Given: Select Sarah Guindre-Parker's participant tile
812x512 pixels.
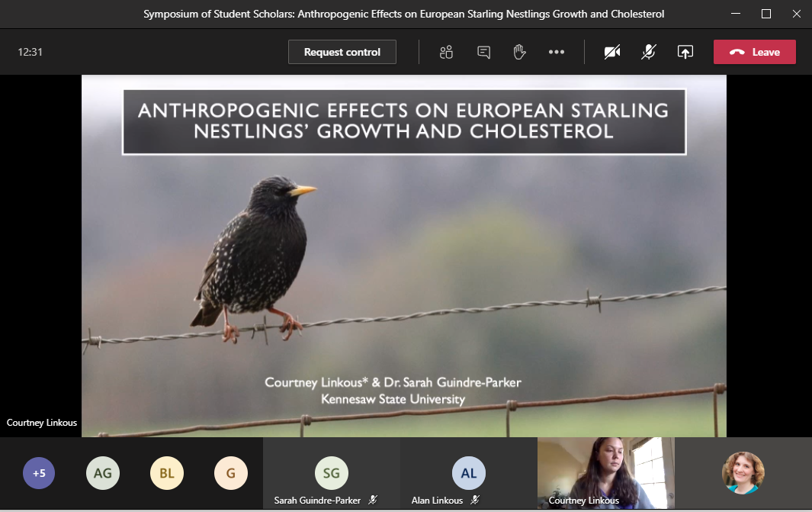Looking at the screenshot, I should [x=331, y=473].
